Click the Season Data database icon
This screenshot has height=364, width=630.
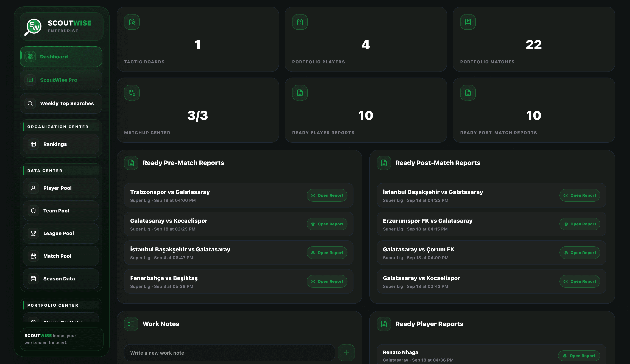(33, 279)
